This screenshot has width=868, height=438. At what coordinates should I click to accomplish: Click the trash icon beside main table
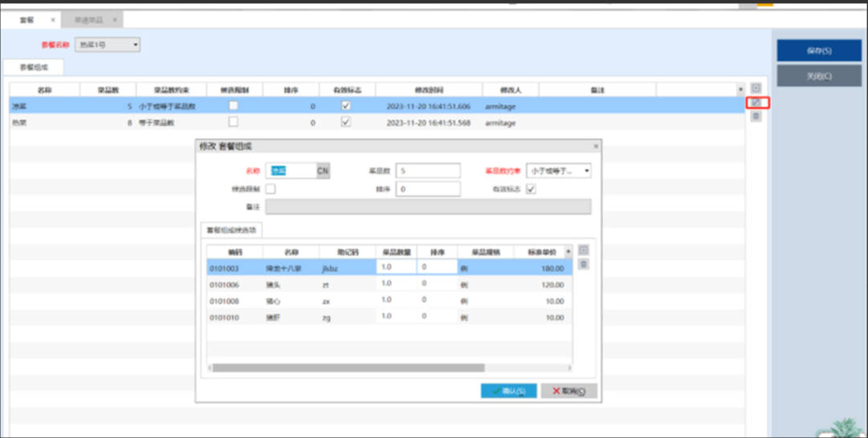756,117
